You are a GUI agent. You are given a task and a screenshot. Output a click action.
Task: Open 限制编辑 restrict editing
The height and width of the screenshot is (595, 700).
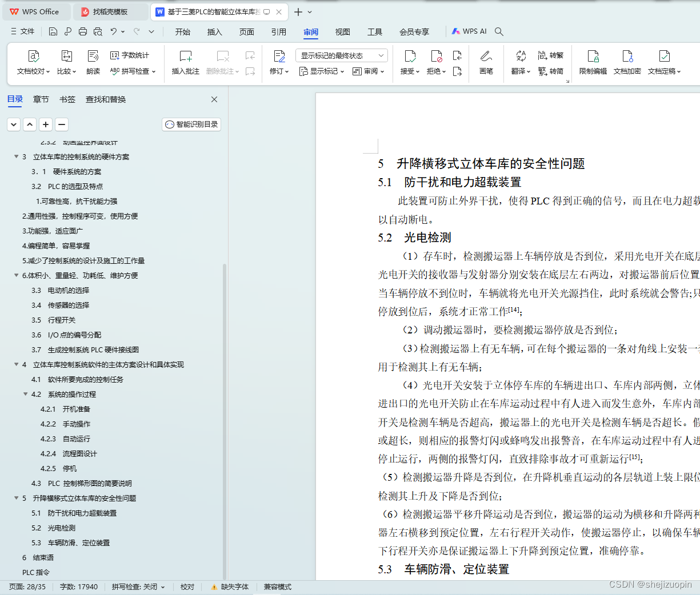coord(593,63)
